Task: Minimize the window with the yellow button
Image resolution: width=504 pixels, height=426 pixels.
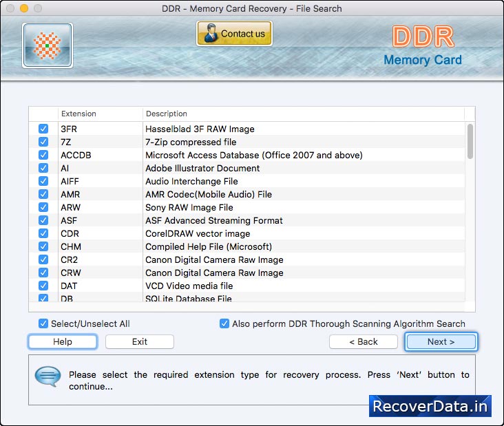Action: point(24,8)
